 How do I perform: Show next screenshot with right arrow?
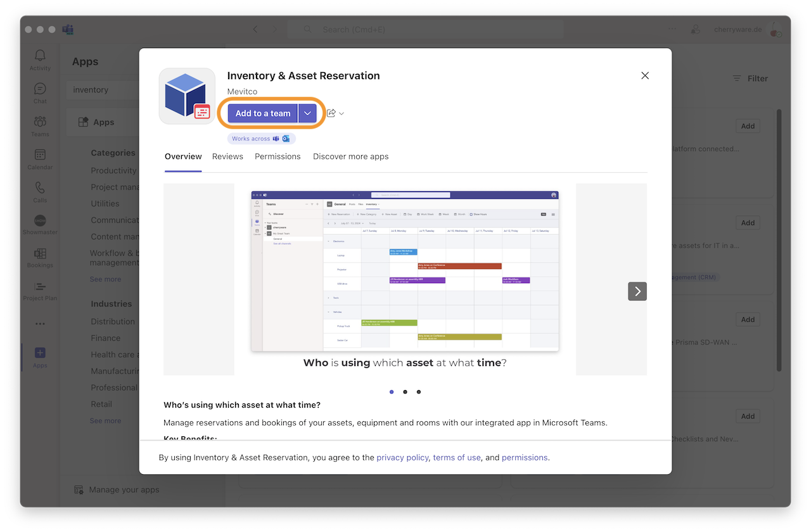coord(637,291)
